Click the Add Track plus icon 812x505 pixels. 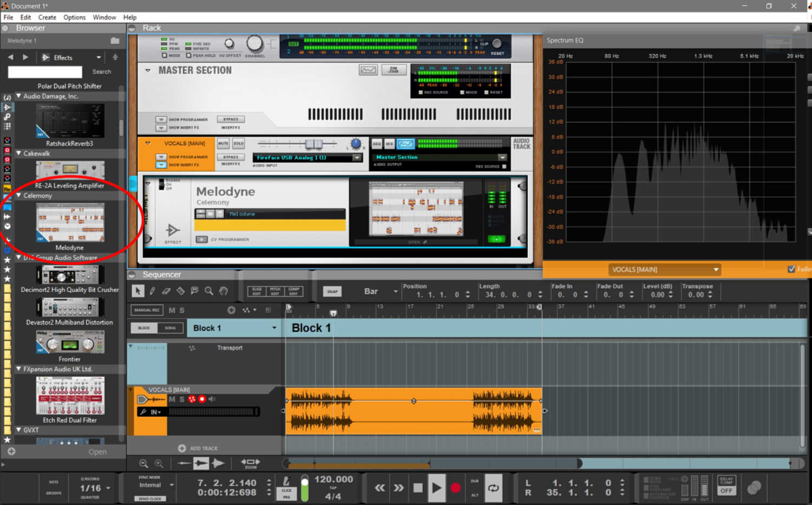pyautogui.click(x=182, y=448)
